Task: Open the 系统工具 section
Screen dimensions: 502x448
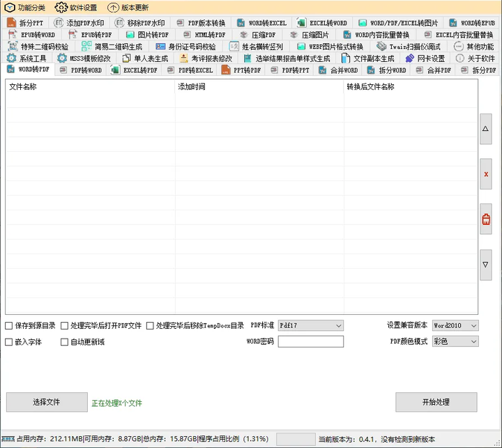Action: pos(26,59)
